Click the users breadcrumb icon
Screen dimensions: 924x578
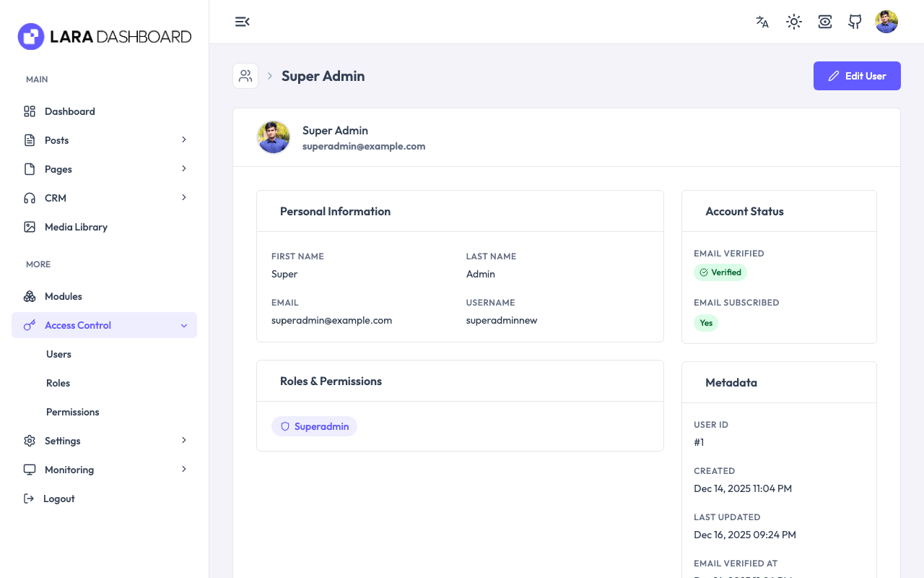pos(245,76)
